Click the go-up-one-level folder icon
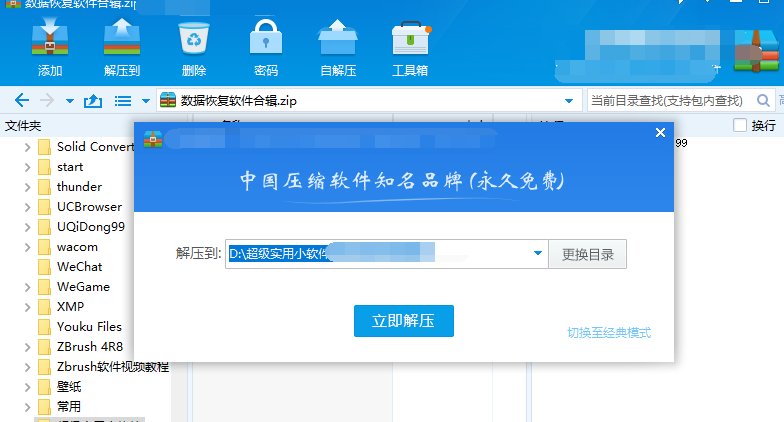The image size is (784, 422). pyautogui.click(x=93, y=101)
